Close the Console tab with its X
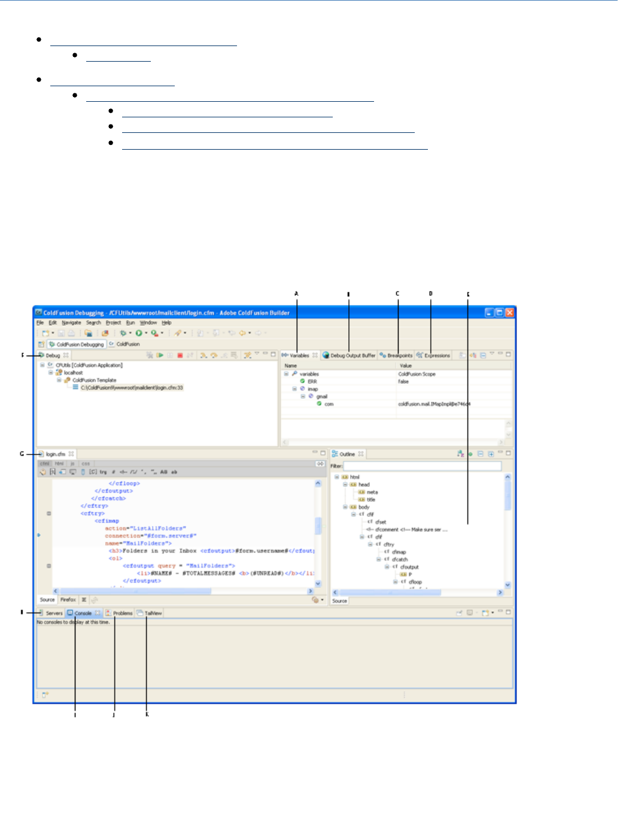 pos(98,613)
